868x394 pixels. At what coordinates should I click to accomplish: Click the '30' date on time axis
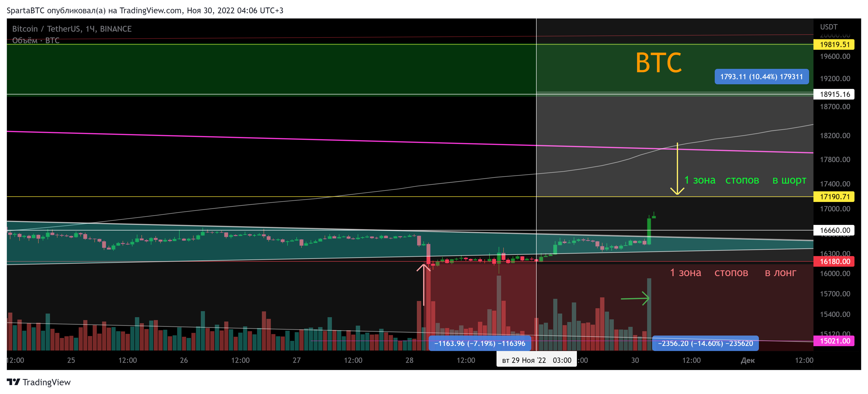click(635, 360)
